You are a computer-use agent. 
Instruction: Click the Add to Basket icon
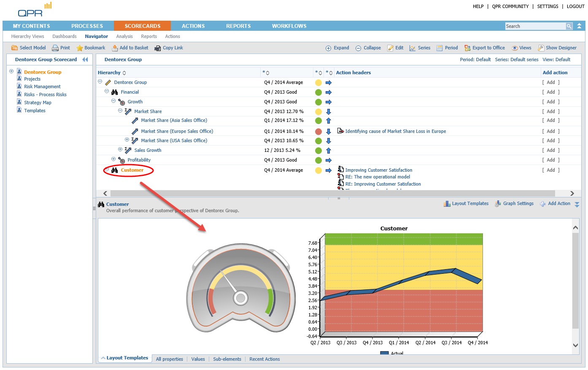click(x=115, y=48)
